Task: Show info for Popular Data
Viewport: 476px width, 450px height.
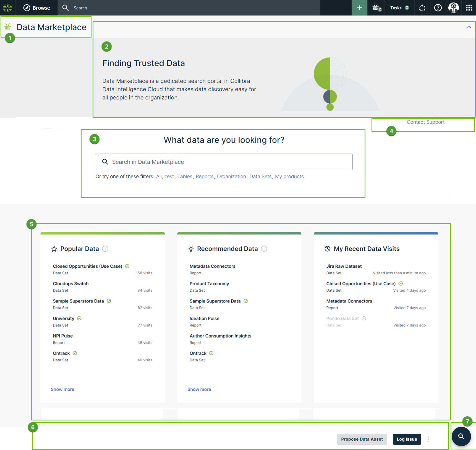Action: tap(105, 249)
